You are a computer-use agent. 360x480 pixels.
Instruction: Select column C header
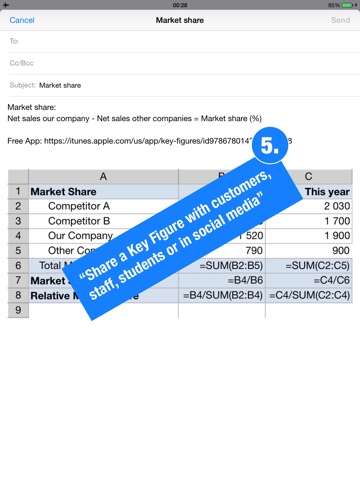click(x=309, y=176)
